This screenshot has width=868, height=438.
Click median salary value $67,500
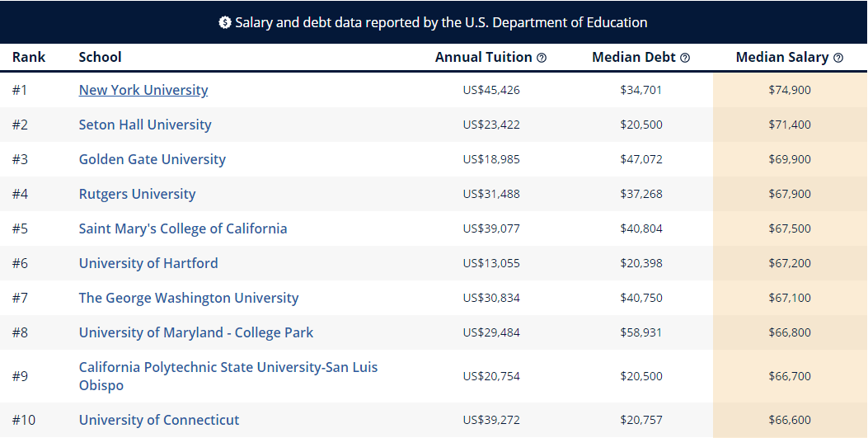(790, 228)
